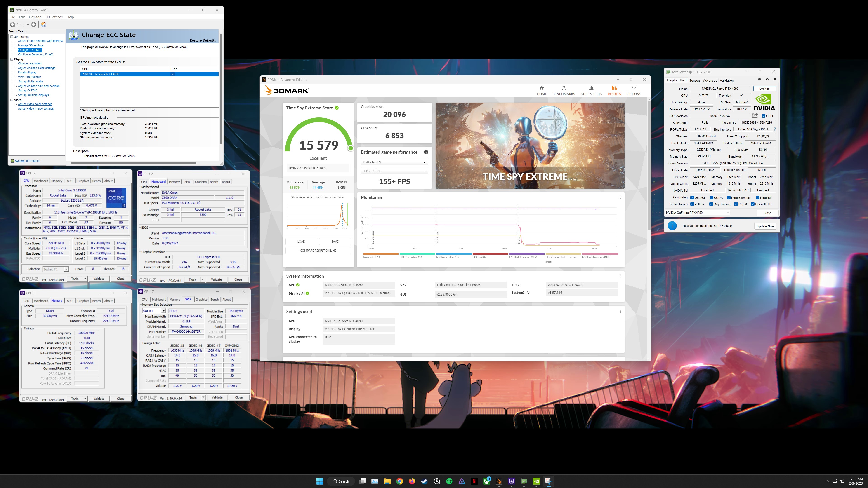
Task: Toggle the OpenCL checkbox in GPU-Z
Action: coord(692,198)
